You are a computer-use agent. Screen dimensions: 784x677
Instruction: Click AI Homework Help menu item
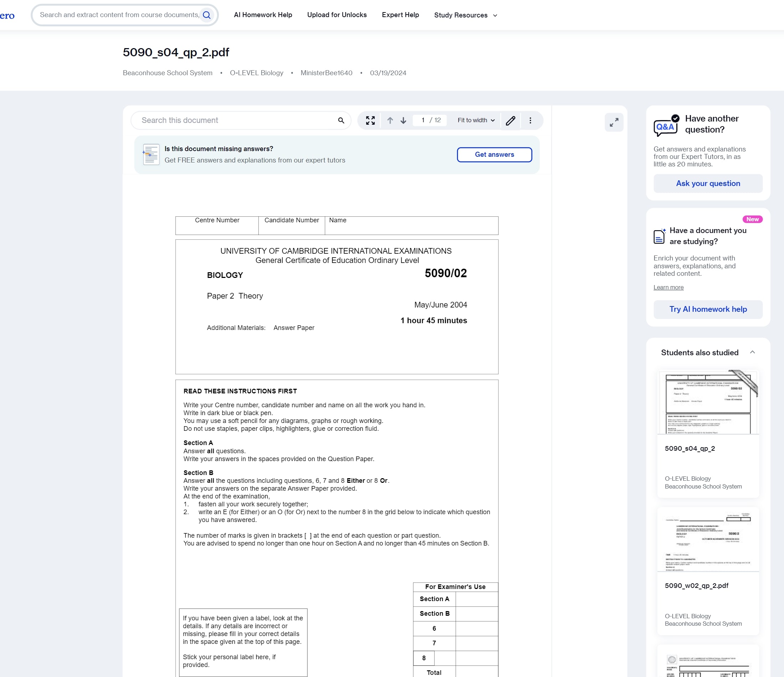point(263,15)
